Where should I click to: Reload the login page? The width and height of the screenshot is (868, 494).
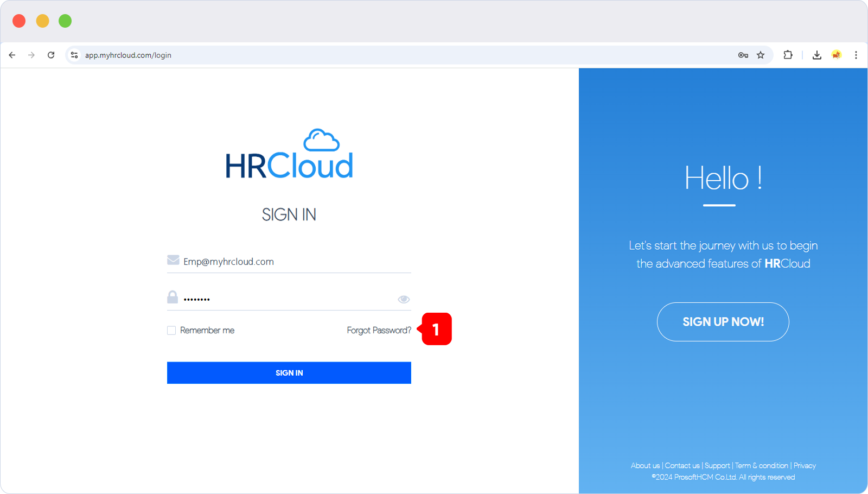point(51,55)
